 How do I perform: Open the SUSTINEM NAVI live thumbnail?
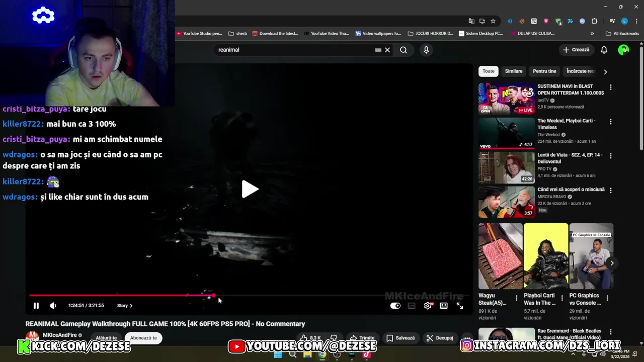[x=507, y=99]
